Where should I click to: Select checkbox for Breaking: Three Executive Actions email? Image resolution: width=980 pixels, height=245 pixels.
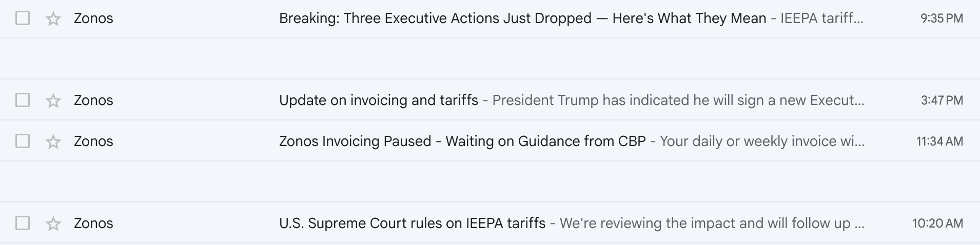click(23, 18)
